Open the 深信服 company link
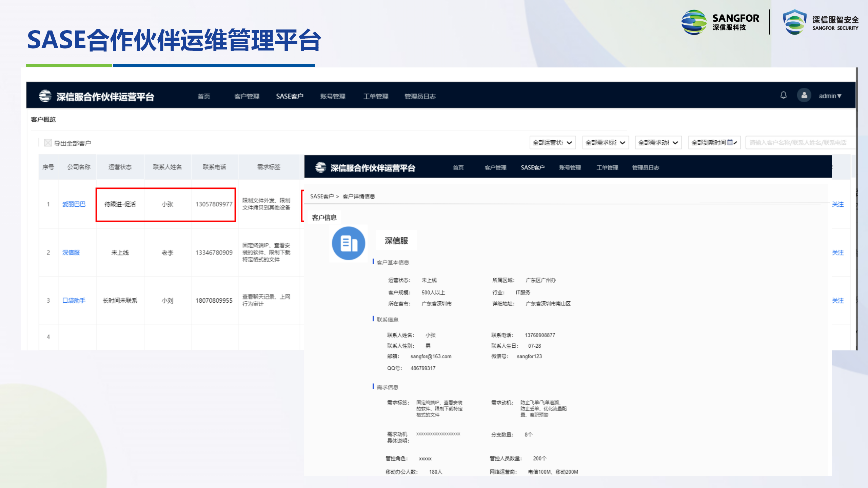Screen dimensions: 868x488 coord(71,252)
